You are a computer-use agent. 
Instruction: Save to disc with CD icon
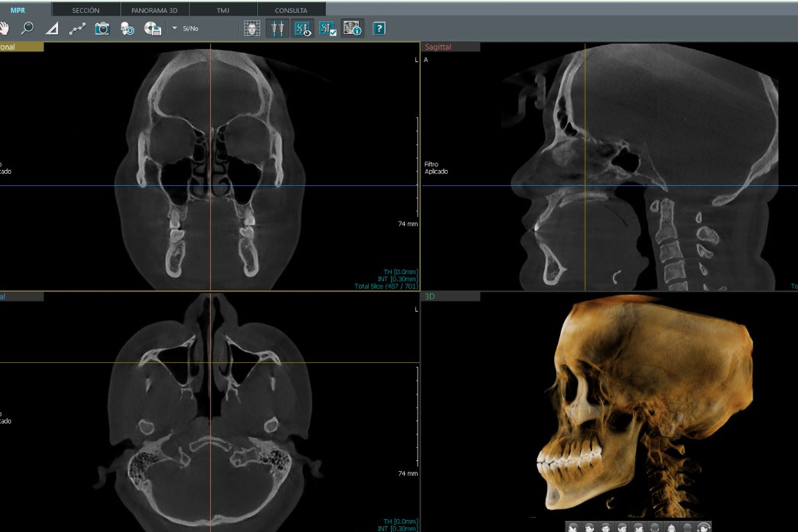(152, 29)
